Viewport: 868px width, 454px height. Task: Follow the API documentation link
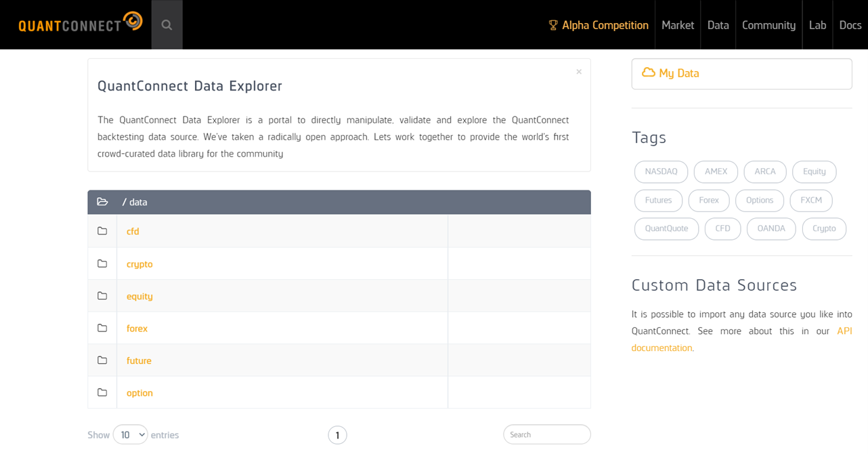point(844,331)
